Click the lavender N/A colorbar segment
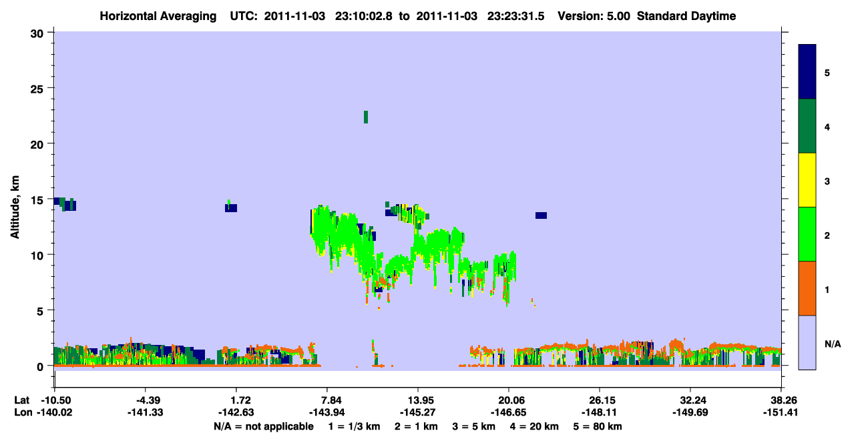Screen dimensions: 868x445 (807, 342)
